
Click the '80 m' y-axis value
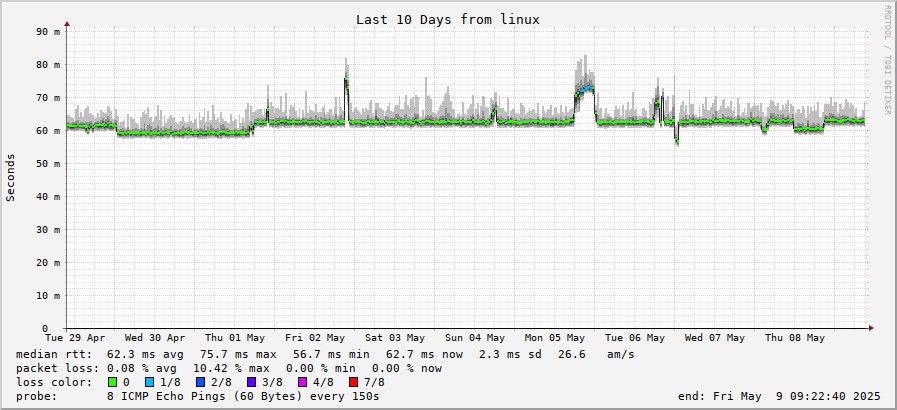click(x=49, y=65)
